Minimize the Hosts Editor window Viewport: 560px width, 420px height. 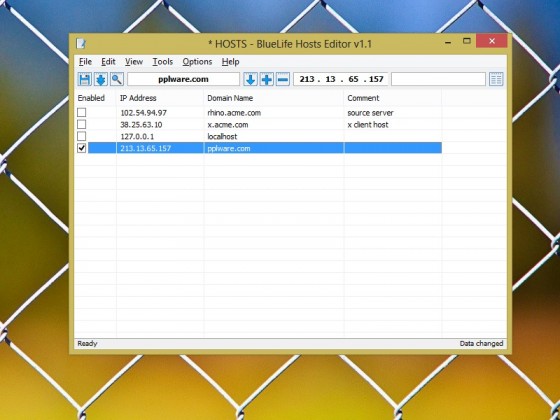(x=448, y=42)
